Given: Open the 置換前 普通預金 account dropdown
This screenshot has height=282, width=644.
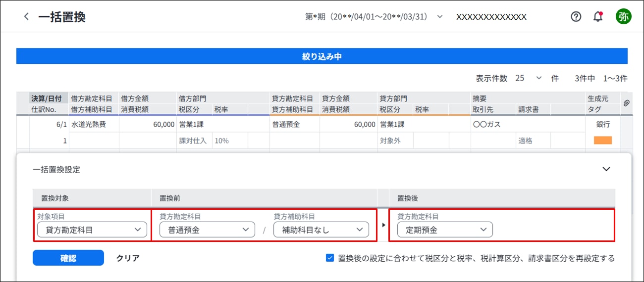Looking at the screenshot, I should pos(207,230).
